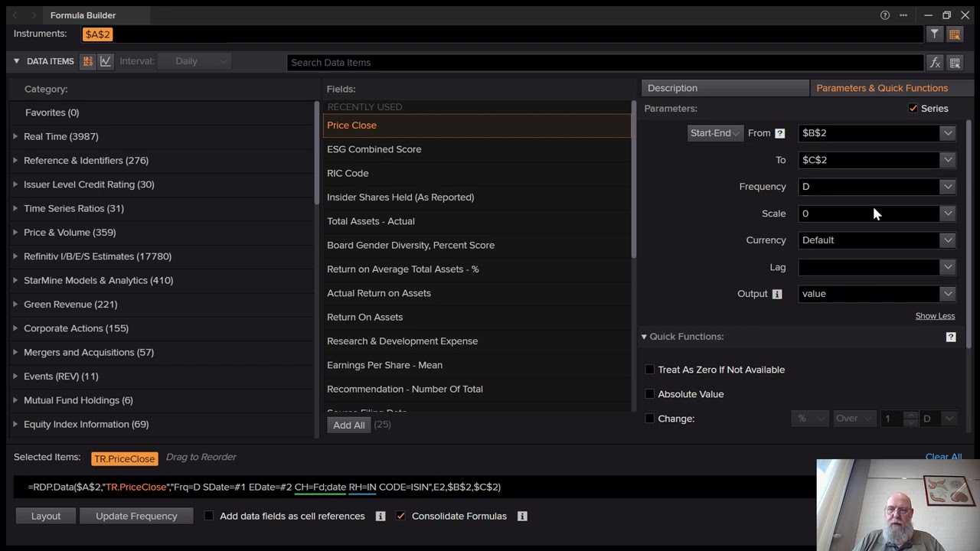This screenshot has height=551, width=980.
Task: Toggle the Series checkbox
Action: (x=913, y=109)
